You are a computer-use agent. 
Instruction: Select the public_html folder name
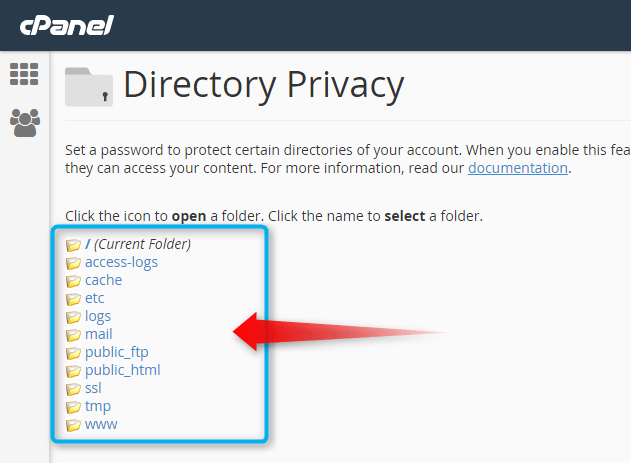click(123, 370)
